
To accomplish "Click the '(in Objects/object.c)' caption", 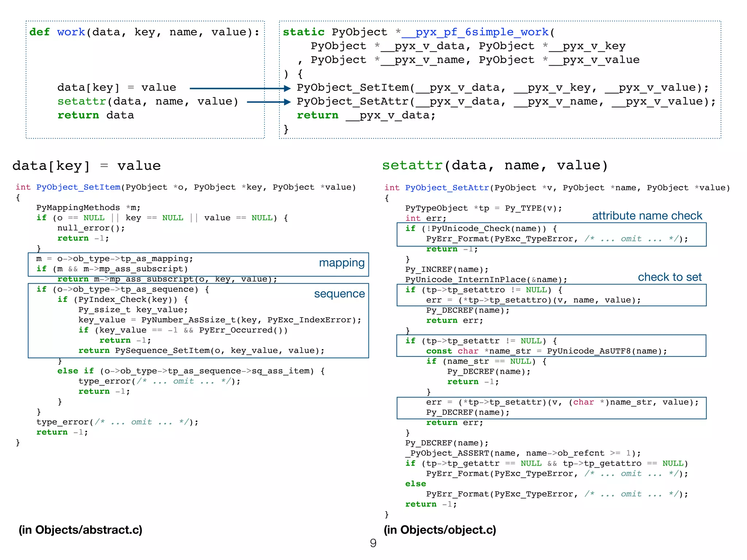I will pos(440,530).
